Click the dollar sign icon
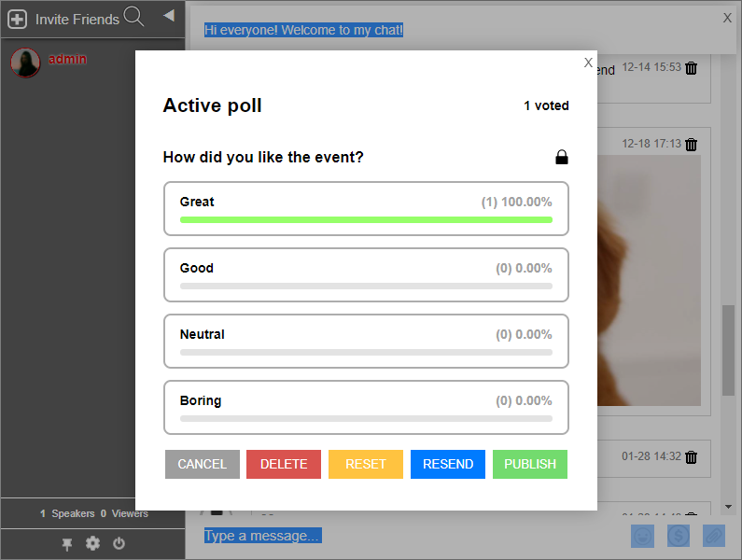This screenshot has height=560, width=742. (x=679, y=536)
